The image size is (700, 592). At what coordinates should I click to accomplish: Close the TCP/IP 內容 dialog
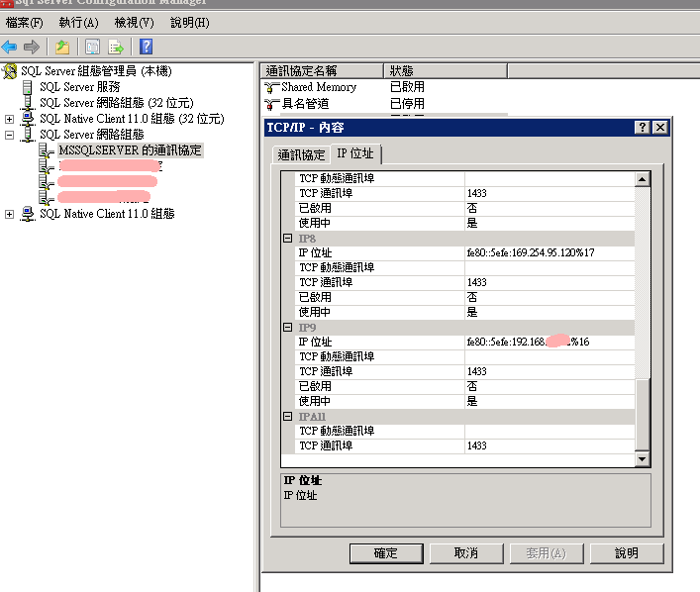tap(660, 128)
